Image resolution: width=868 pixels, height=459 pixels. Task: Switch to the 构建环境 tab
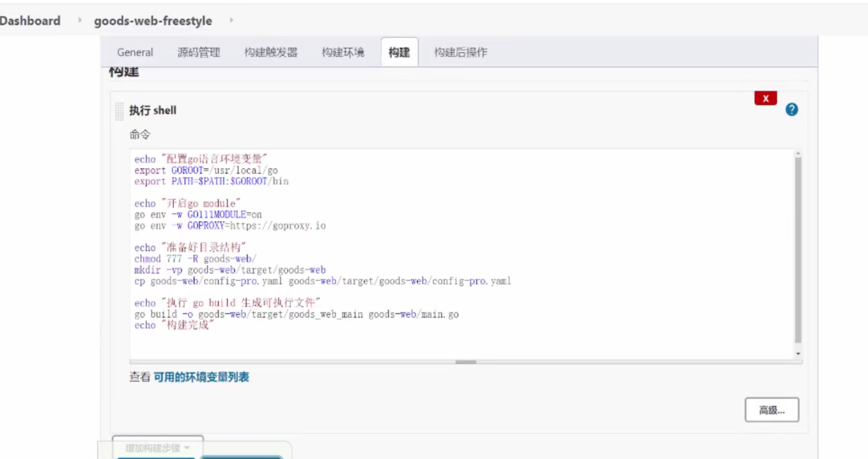click(343, 52)
